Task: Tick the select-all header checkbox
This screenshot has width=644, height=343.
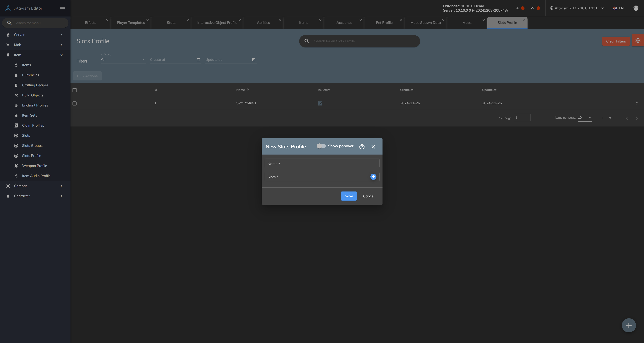Action: 75,90
